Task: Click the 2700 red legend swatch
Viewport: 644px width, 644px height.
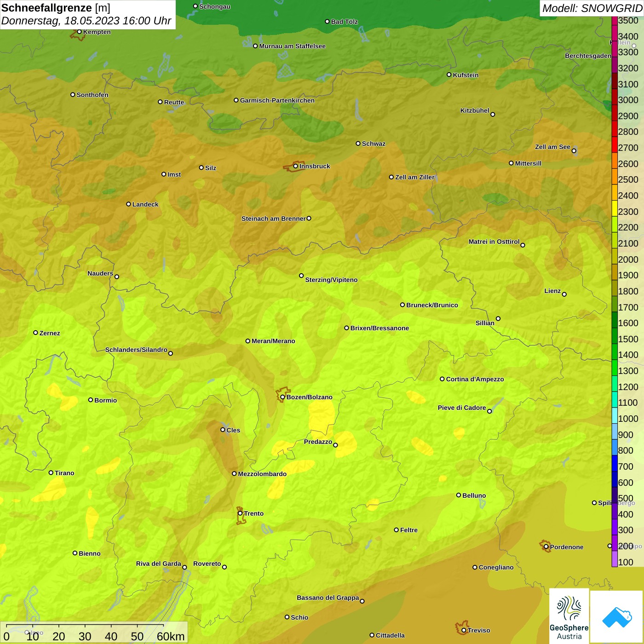Action: tap(615, 144)
